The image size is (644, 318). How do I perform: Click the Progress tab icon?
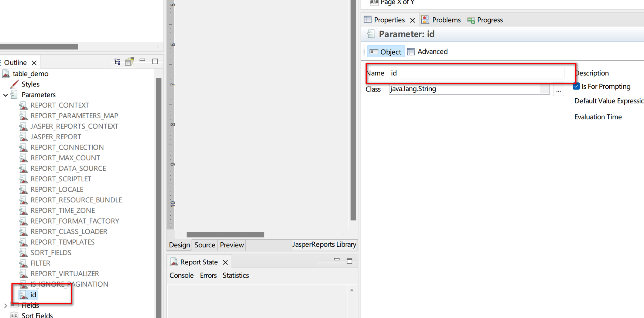(471, 20)
